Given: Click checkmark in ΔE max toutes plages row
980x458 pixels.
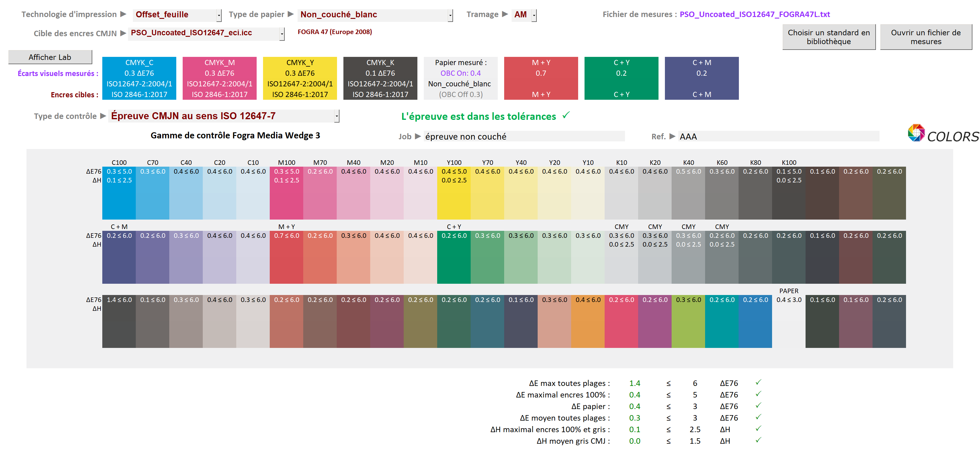Looking at the screenshot, I should pyautogui.click(x=758, y=382).
